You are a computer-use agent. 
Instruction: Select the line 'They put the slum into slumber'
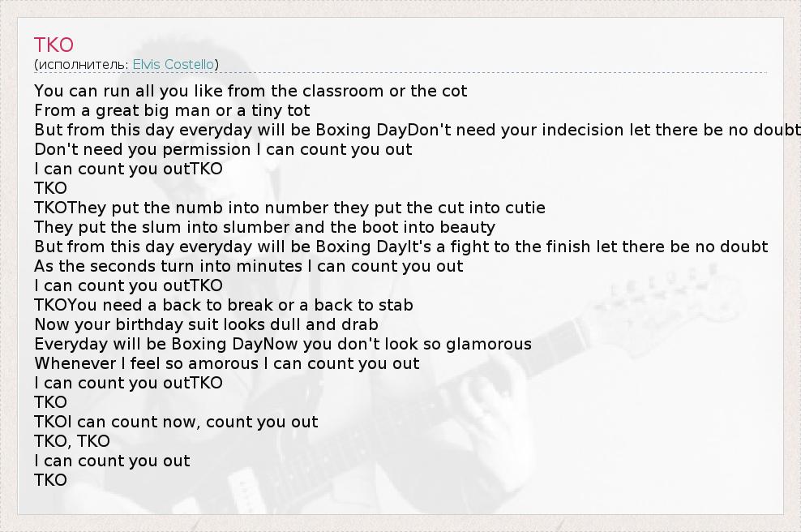tap(264, 227)
